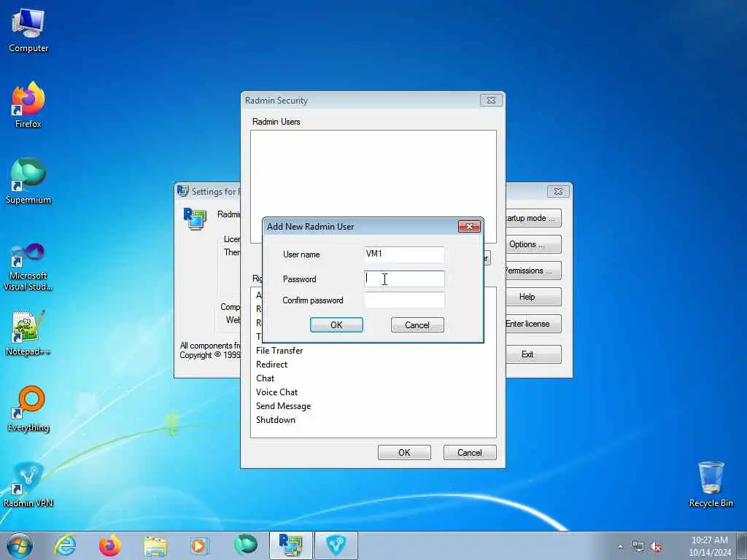
Task: Launch Firefox from the taskbar
Action: pos(110,545)
